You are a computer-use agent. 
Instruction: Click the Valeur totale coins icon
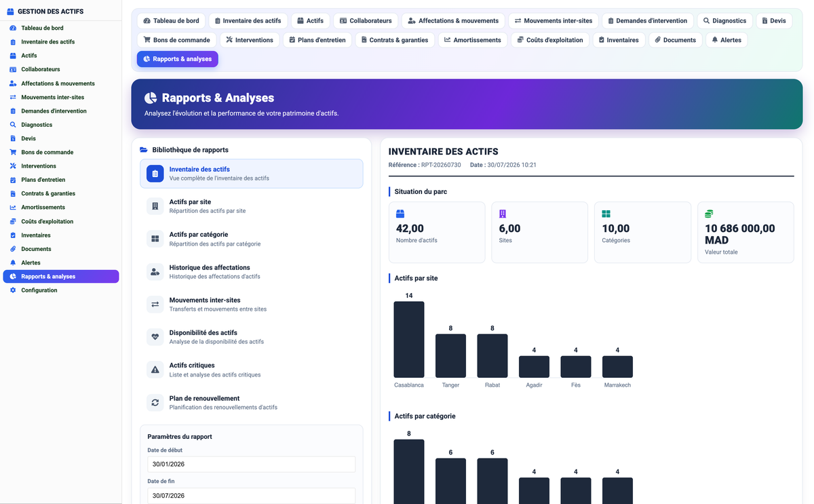click(x=709, y=214)
